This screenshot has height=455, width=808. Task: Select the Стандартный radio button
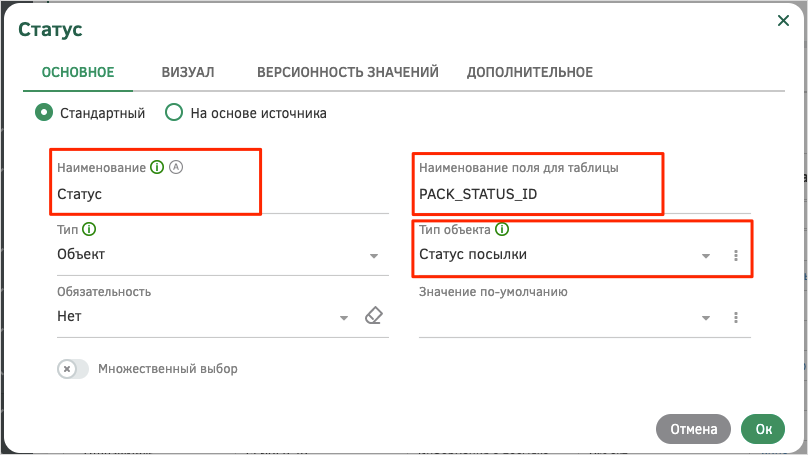(44, 112)
